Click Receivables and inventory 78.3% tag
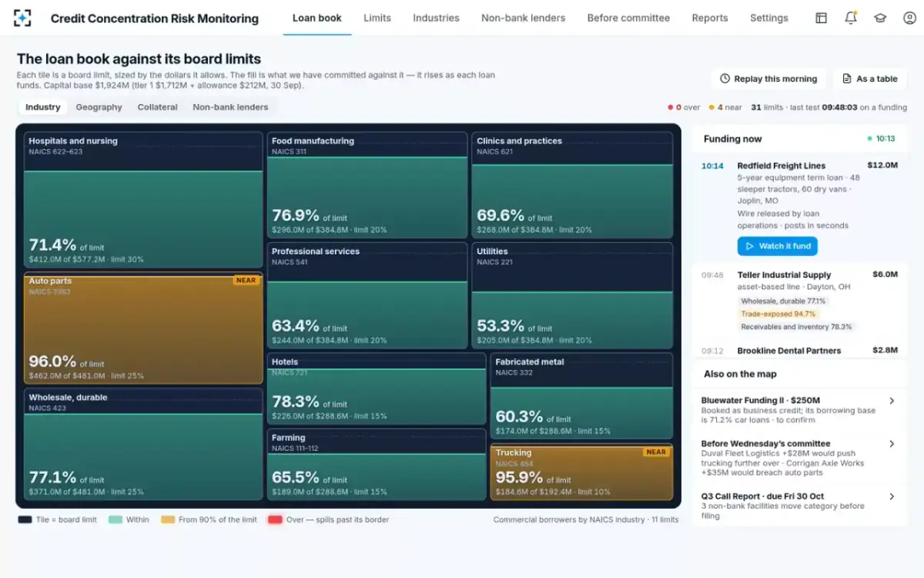The height and width of the screenshot is (578, 924). tap(796, 327)
